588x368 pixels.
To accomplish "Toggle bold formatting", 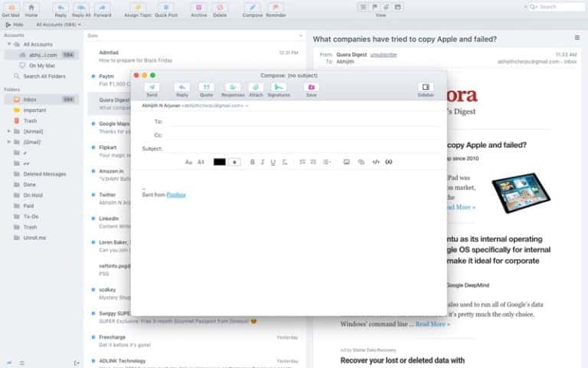I will coord(253,163).
